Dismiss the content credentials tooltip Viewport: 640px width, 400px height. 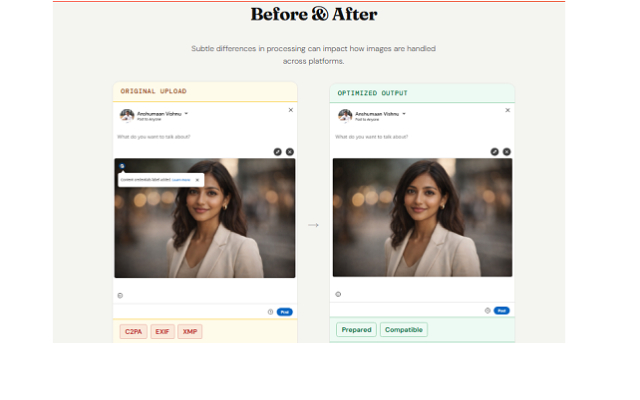[197, 180]
